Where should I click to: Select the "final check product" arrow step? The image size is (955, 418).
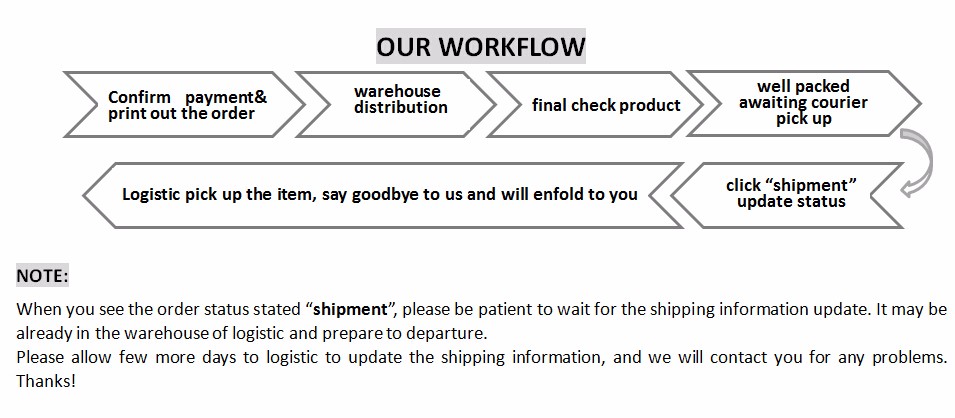pyautogui.click(x=606, y=105)
